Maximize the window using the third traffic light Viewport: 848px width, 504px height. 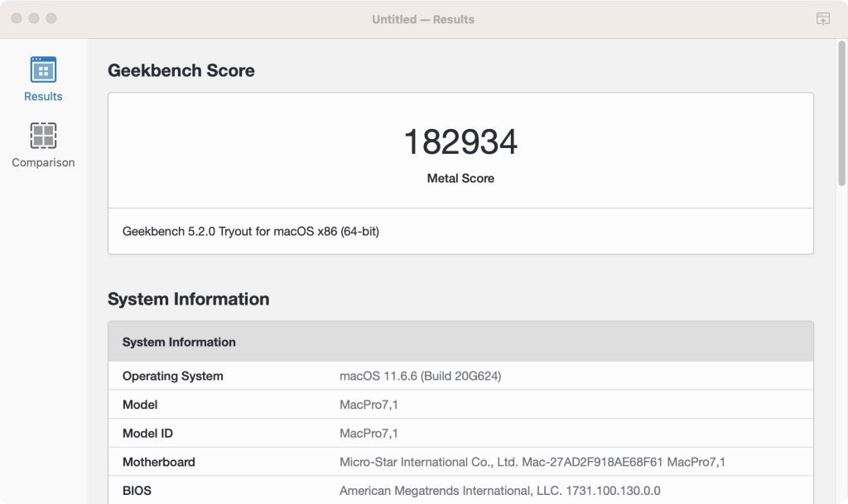tap(51, 18)
